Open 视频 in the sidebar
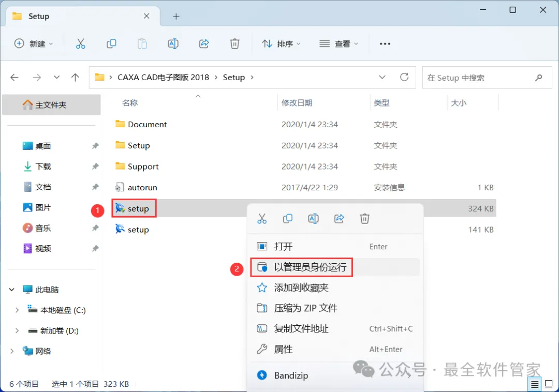The width and height of the screenshot is (559, 392). tap(43, 249)
